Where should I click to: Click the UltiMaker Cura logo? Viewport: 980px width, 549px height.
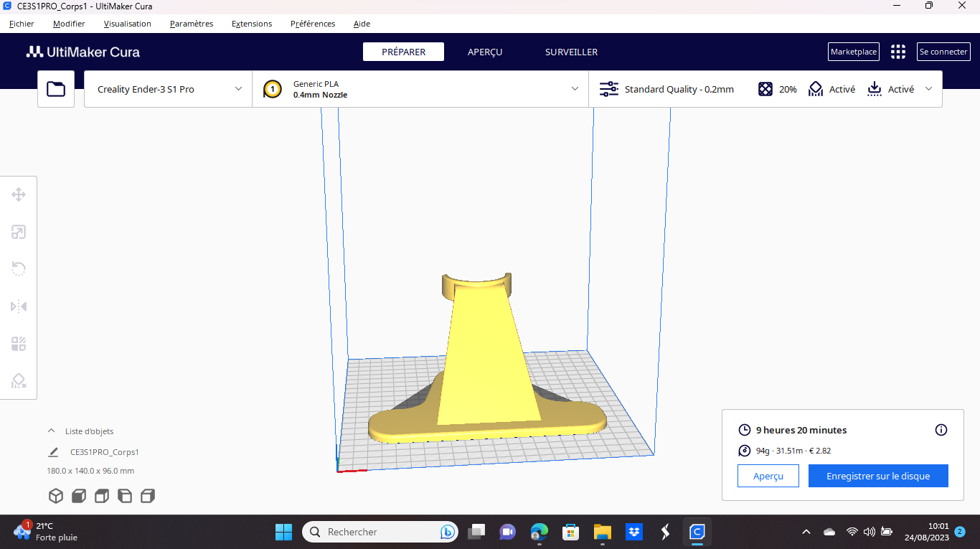[x=83, y=52]
